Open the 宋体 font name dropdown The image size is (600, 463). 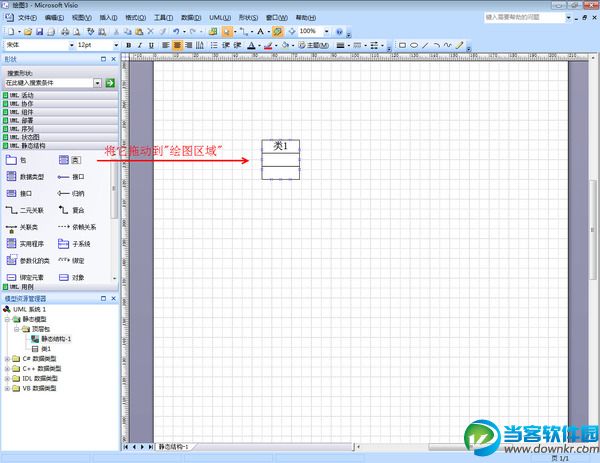(x=72, y=45)
